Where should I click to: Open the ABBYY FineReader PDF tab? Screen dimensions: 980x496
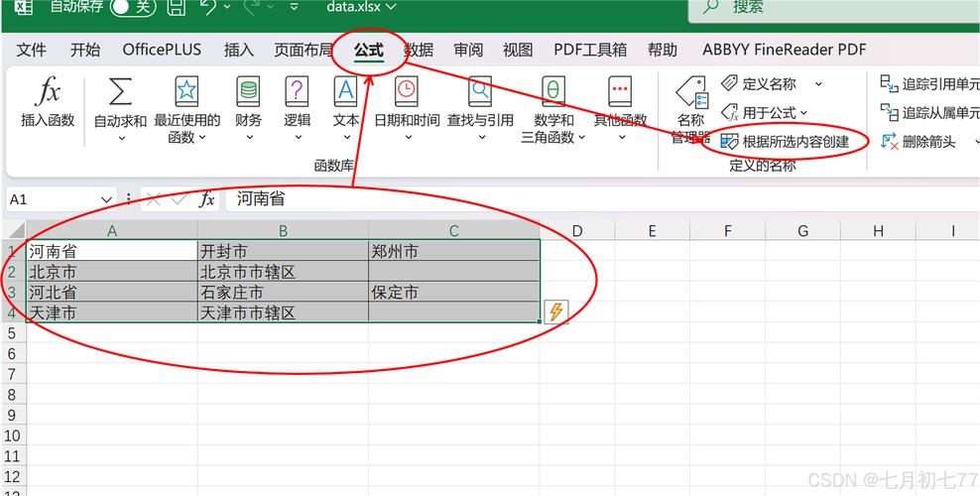tap(785, 50)
